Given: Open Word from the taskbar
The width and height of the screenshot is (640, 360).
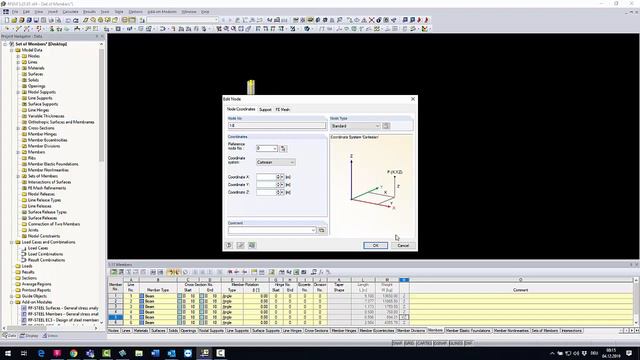Looking at the screenshot, I should tap(155, 353).
